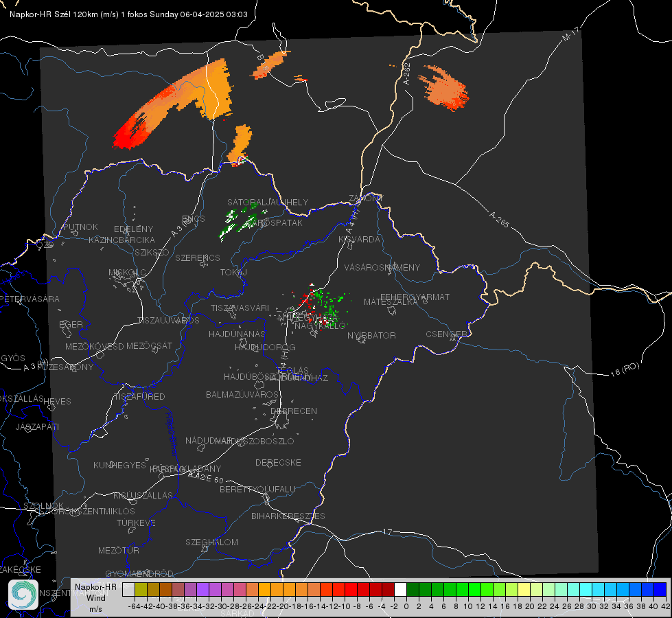Select the DERECSKE-adjacent HAJDÚSZOBOSZLÓ label
672x618 pixels.
(x=254, y=441)
